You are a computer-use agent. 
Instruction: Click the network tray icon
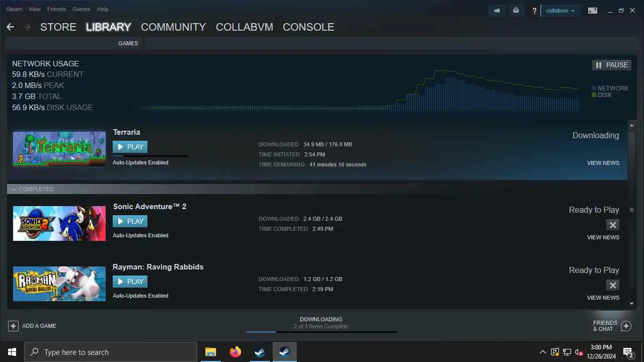click(x=567, y=352)
